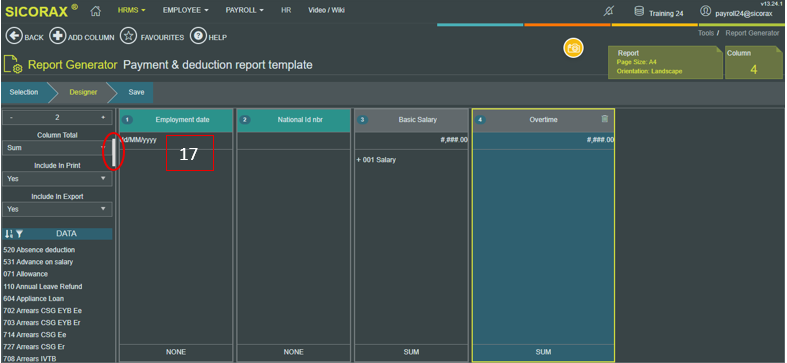Open the Column Total Sum dropdown
Screen dimensions: 787x363
[57, 148]
